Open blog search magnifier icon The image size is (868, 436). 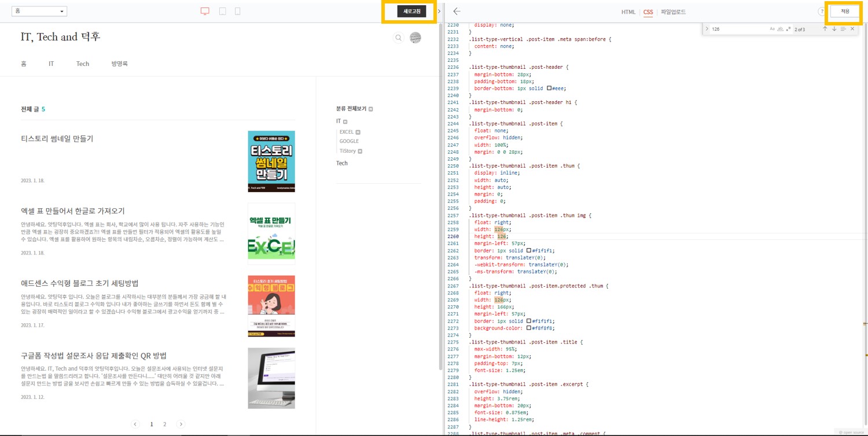[x=398, y=38]
